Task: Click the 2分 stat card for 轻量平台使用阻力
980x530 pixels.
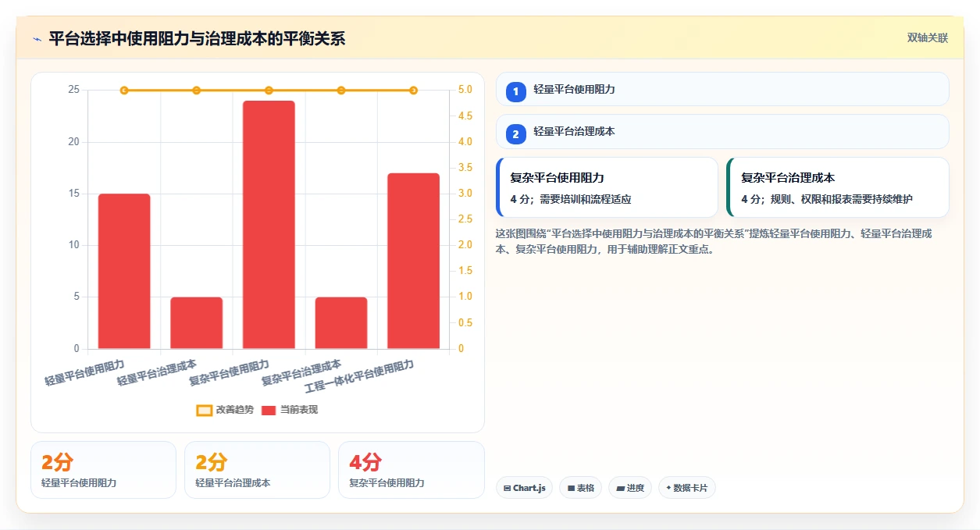Action: tap(103, 470)
